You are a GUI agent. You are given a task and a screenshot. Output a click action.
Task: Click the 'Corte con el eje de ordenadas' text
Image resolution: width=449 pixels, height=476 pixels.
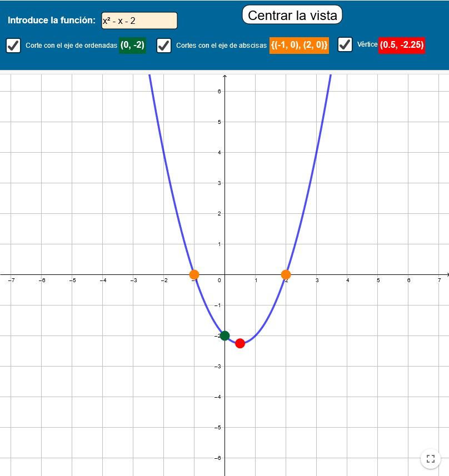[71, 46]
